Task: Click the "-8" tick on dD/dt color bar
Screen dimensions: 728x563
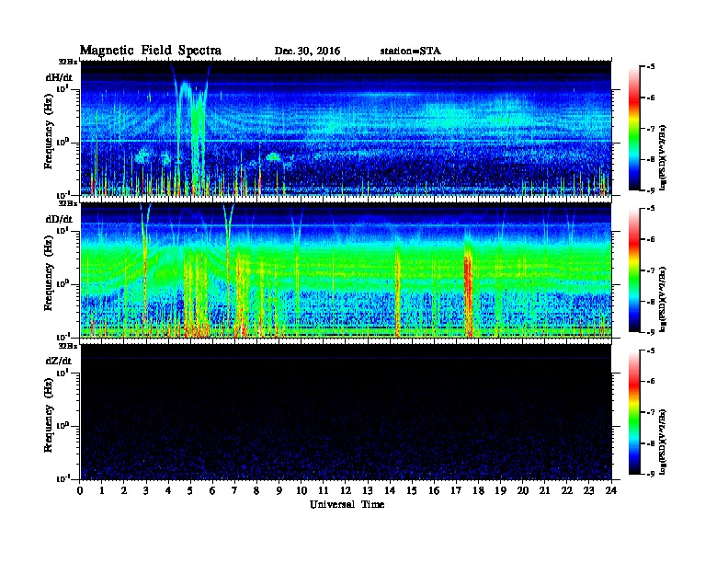Action: (651, 302)
